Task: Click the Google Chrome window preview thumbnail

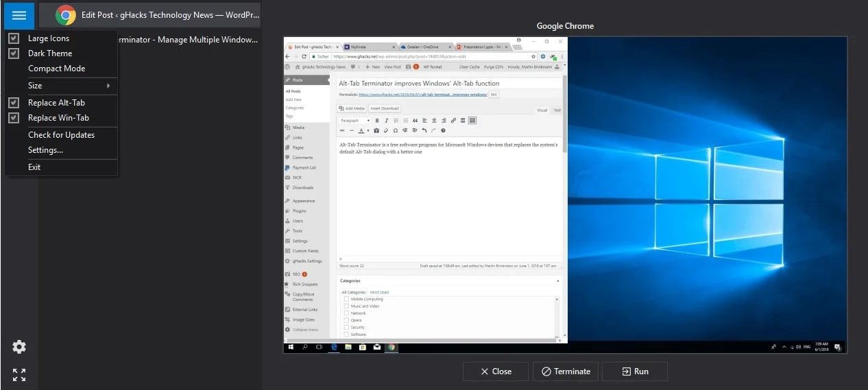Action: (565, 195)
